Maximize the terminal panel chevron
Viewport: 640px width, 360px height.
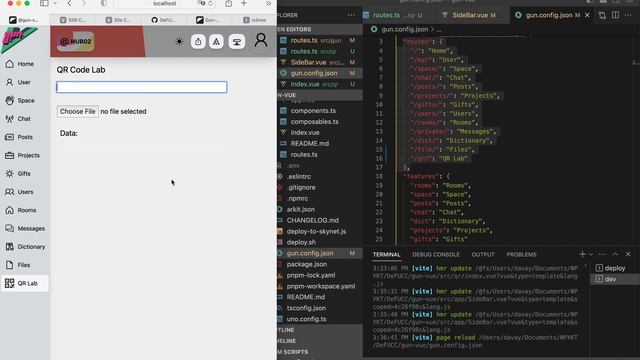[615, 254]
